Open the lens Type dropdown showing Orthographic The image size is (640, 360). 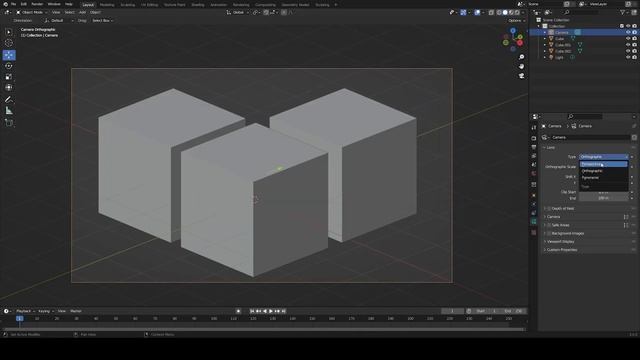click(x=603, y=157)
